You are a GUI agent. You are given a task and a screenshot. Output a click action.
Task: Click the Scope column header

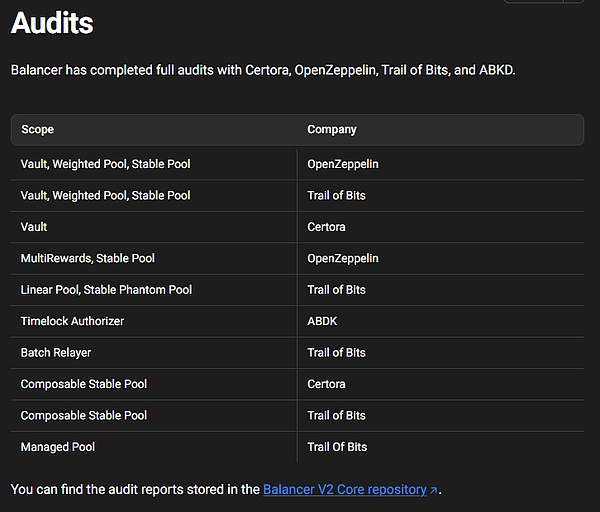point(38,130)
